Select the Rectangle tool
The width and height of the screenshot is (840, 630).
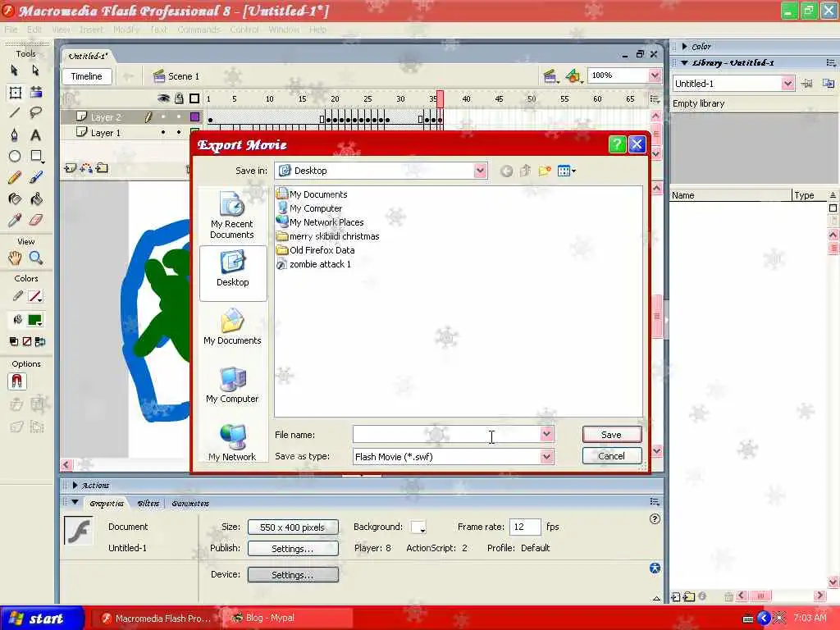[36, 156]
